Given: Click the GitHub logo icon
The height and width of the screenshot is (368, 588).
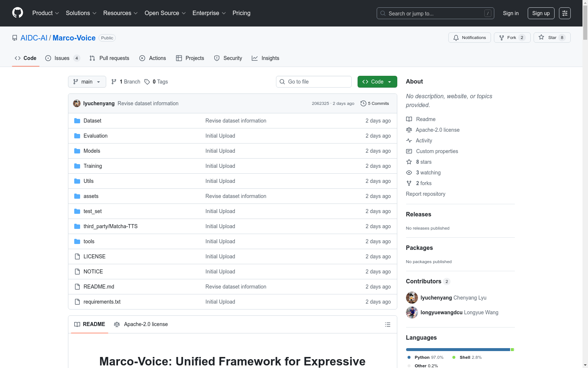Looking at the screenshot, I should click(18, 13).
